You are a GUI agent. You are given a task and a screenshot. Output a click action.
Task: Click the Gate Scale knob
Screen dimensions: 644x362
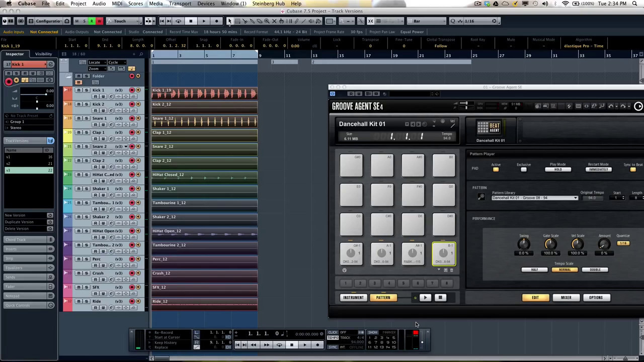[x=550, y=244]
